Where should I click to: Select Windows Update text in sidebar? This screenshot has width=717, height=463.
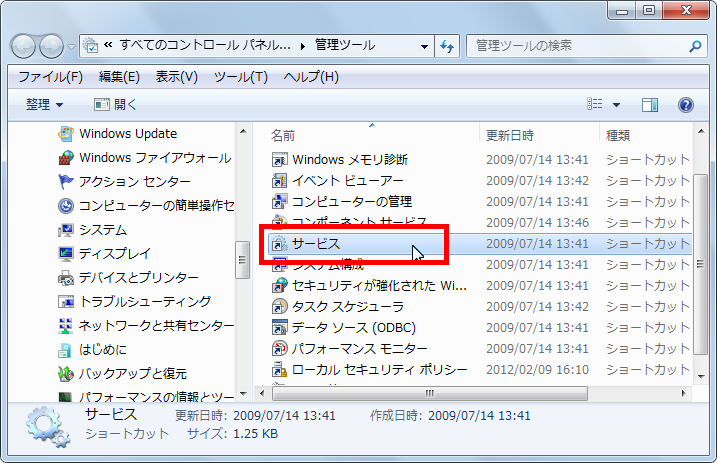(128, 133)
